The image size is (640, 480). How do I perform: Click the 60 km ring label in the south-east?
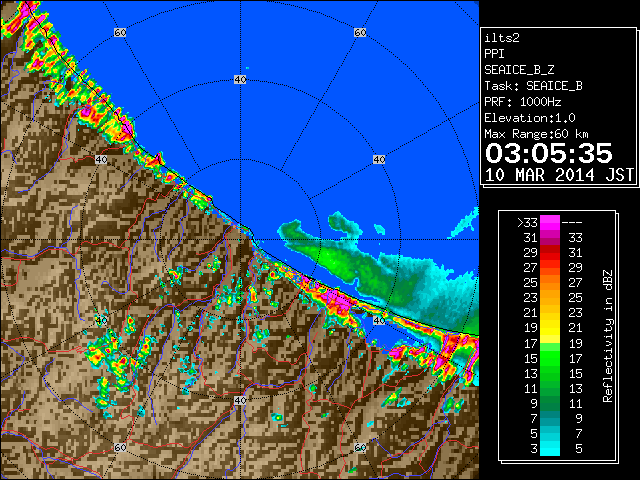[360, 447]
